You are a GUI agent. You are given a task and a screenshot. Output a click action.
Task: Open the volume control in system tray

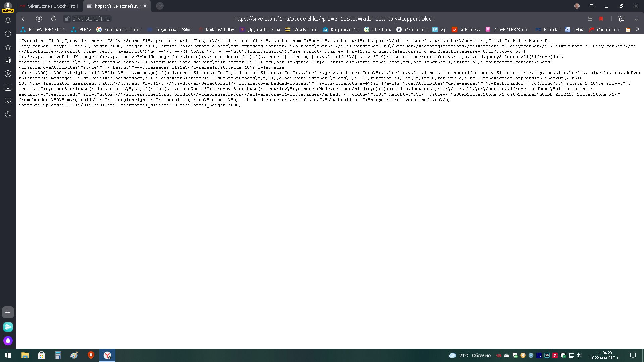pyautogui.click(x=579, y=355)
